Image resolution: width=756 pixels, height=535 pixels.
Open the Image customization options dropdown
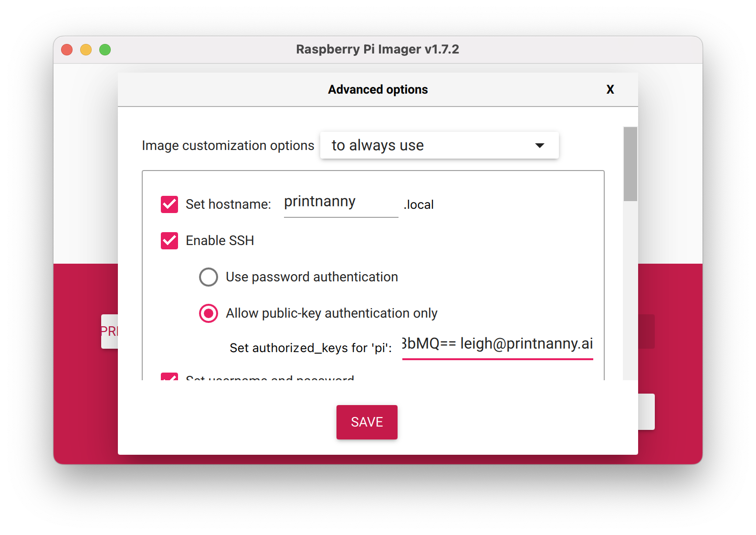439,145
